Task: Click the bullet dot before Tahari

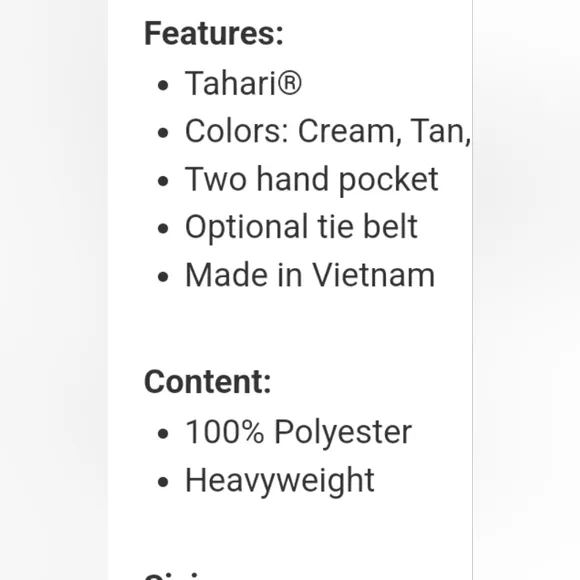Action: point(163,85)
